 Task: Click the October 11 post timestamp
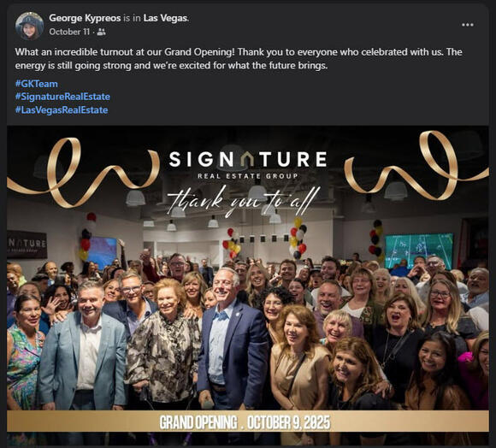(x=69, y=32)
